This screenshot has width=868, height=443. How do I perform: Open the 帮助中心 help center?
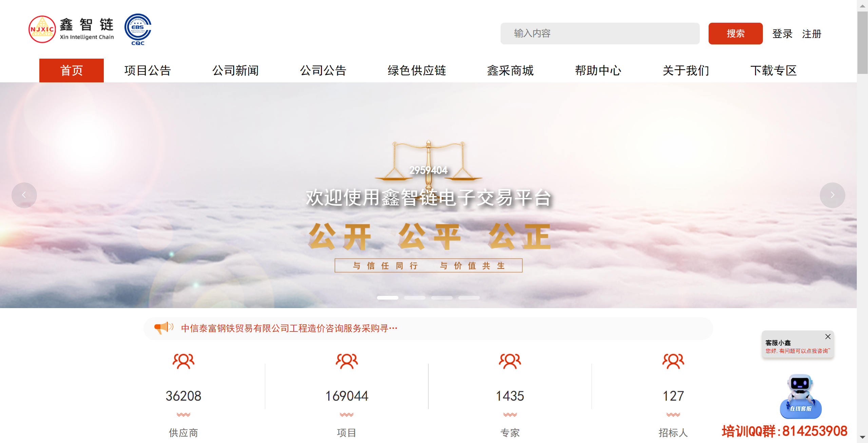598,71
